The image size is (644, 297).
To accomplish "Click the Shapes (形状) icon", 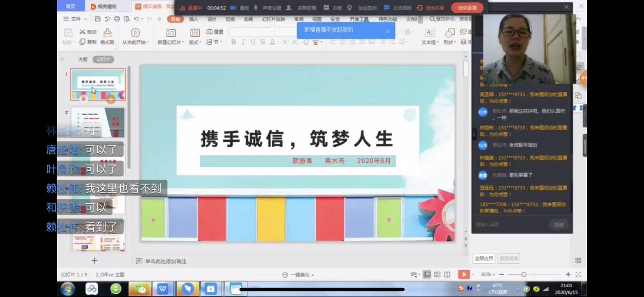I will (x=450, y=33).
